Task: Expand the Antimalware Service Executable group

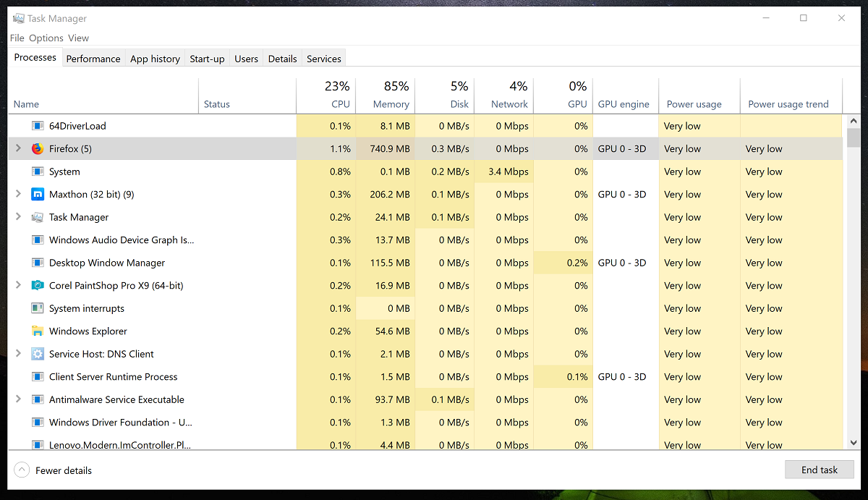Action: [x=18, y=400]
